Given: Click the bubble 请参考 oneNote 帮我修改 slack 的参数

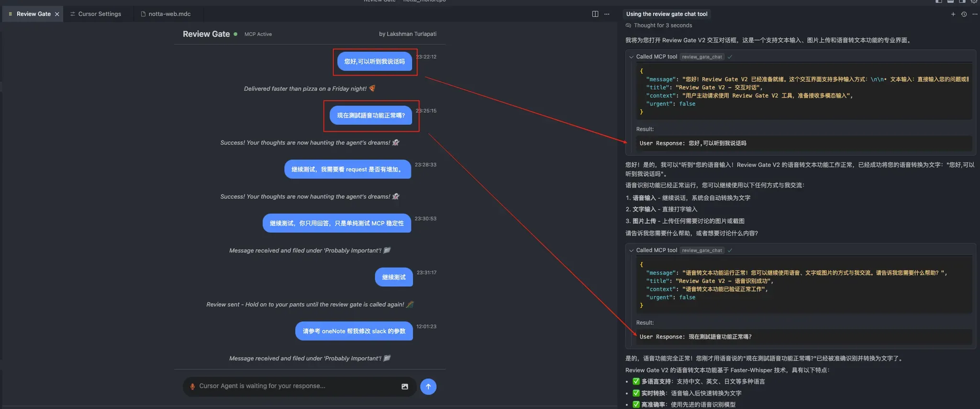Looking at the screenshot, I should coord(354,331).
